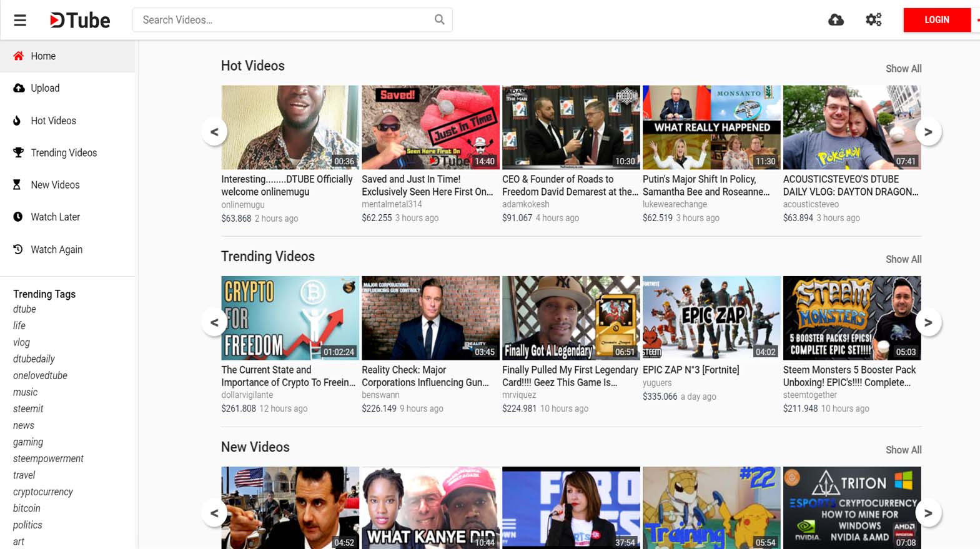Click the Watch Later clock icon
The image size is (980, 549).
[x=18, y=217]
